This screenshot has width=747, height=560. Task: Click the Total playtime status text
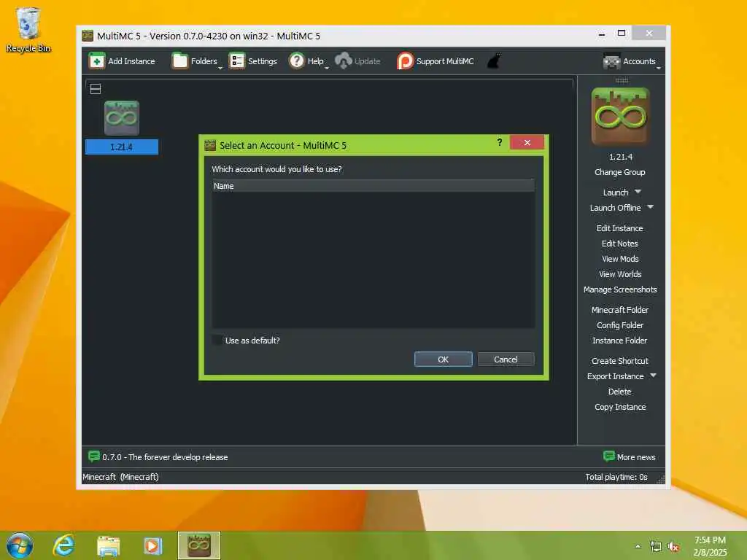[x=616, y=477]
